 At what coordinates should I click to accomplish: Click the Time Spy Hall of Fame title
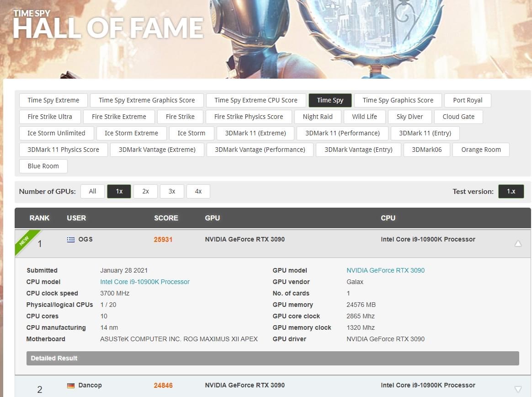point(108,24)
